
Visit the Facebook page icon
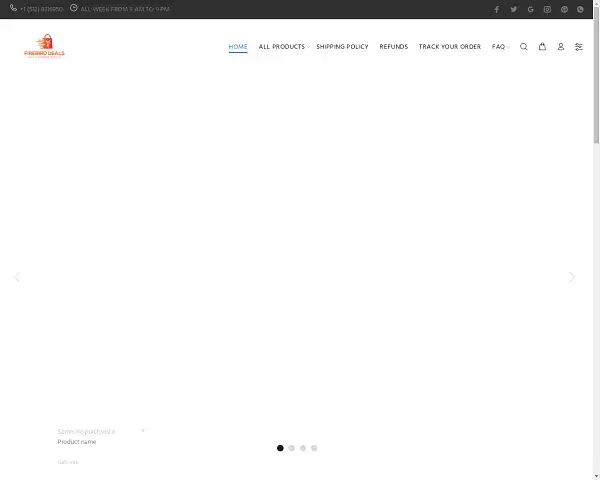[497, 9]
